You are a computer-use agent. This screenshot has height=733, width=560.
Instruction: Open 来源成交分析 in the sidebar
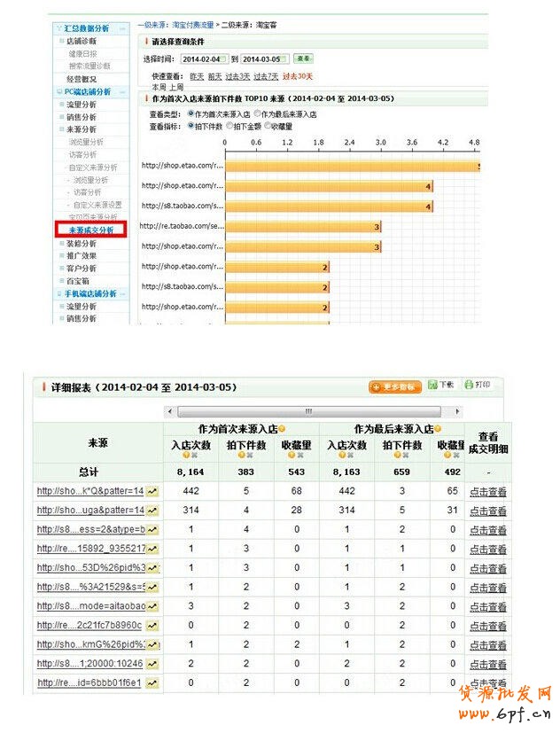click(x=90, y=230)
